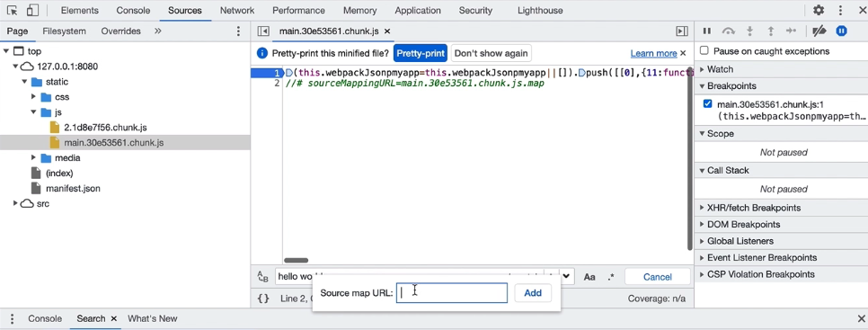Viewport: 868px width, 330px height.
Task: Click the editor horizontal scrollbar thumb
Action: [297, 260]
